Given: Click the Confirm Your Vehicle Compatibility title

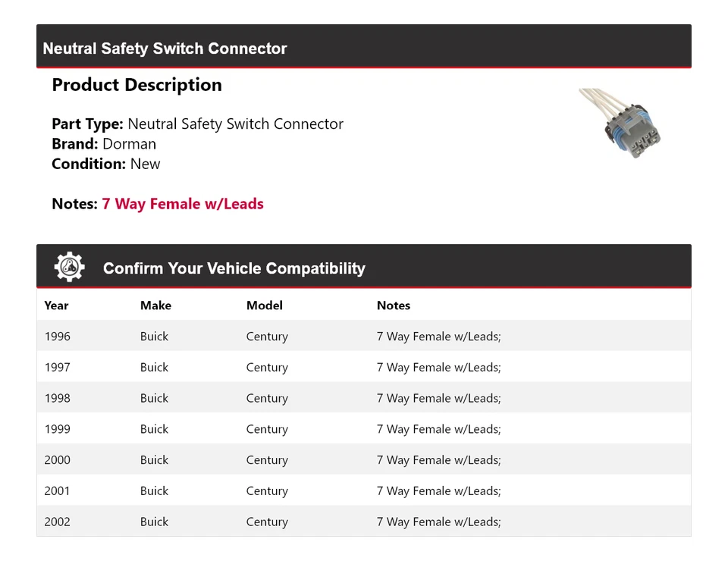Looking at the screenshot, I should point(234,268).
